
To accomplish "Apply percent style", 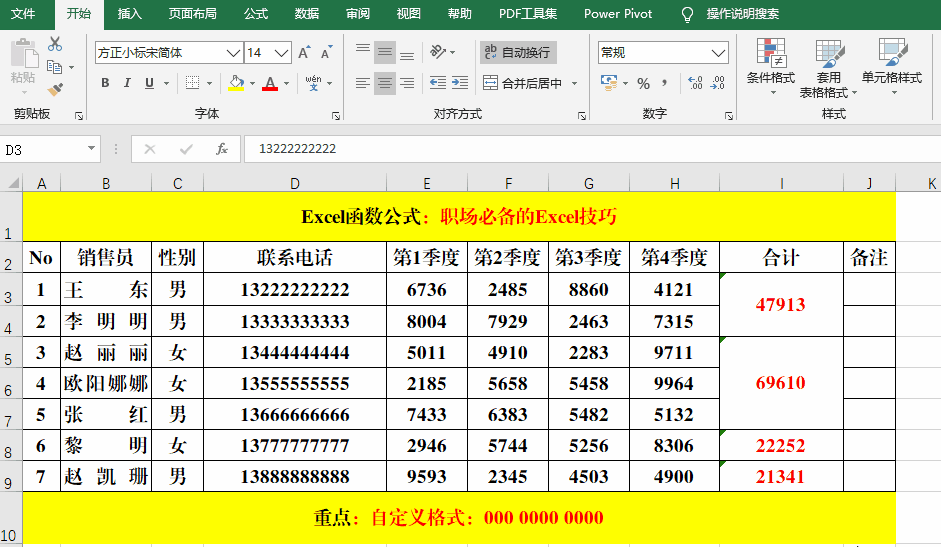I will coord(643,83).
